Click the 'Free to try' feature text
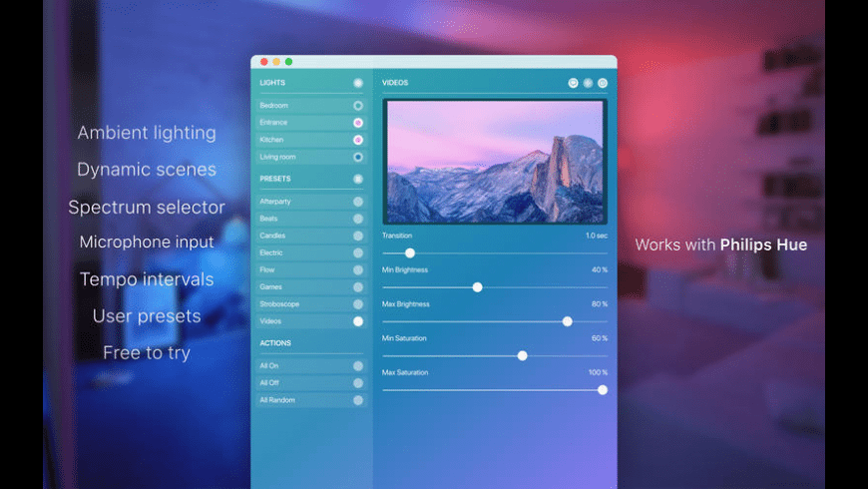The height and width of the screenshot is (489, 868). [147, 352]
